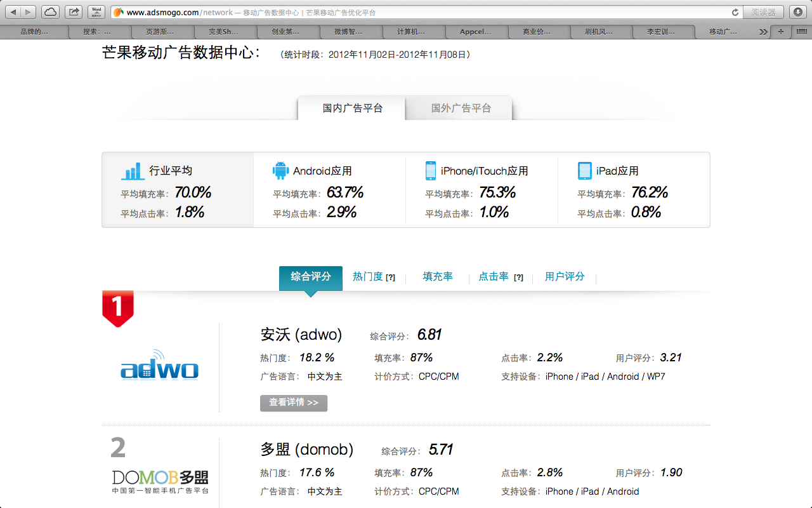This screenshot has height=508, width=812.
Task: Switch to the 品牌的… browser tab
Action: click(34, 32)
